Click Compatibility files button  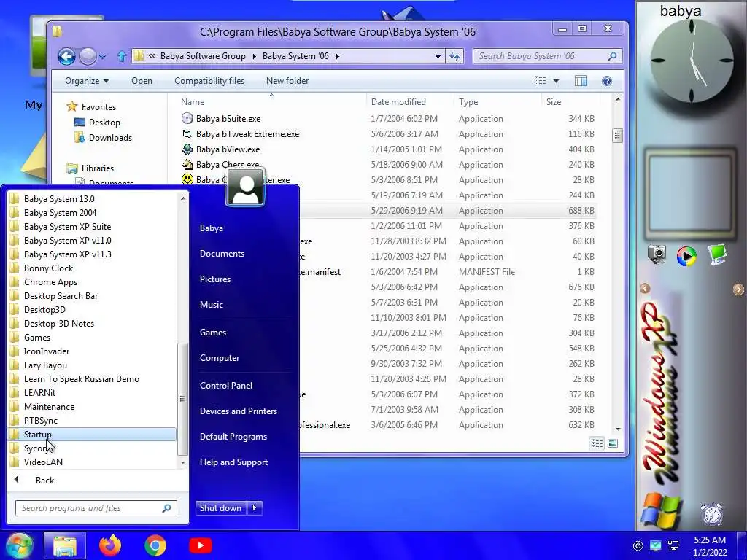209,81
